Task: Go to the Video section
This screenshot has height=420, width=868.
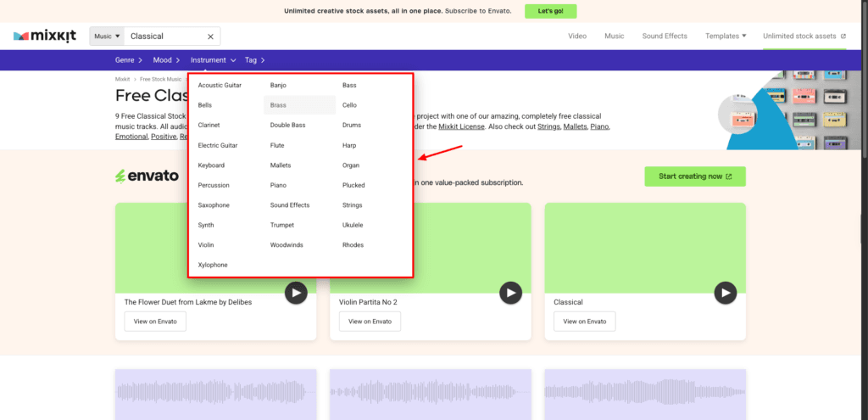Action: 577,36
